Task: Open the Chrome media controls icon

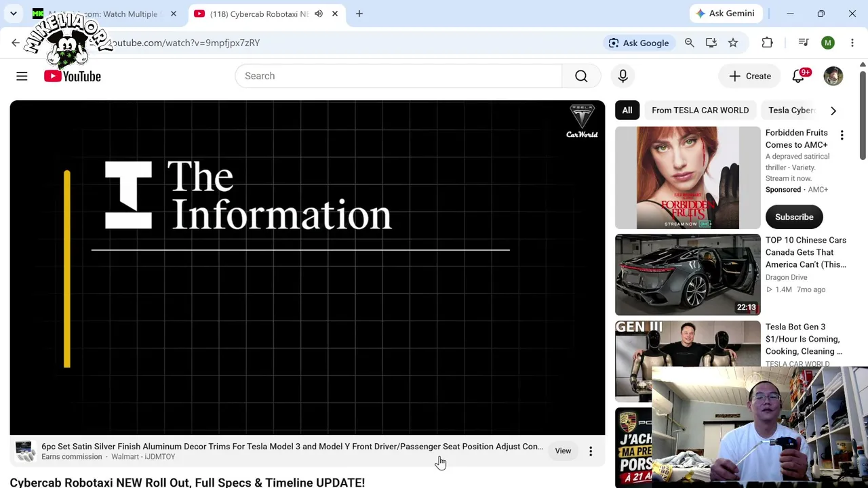Action: 804,43
